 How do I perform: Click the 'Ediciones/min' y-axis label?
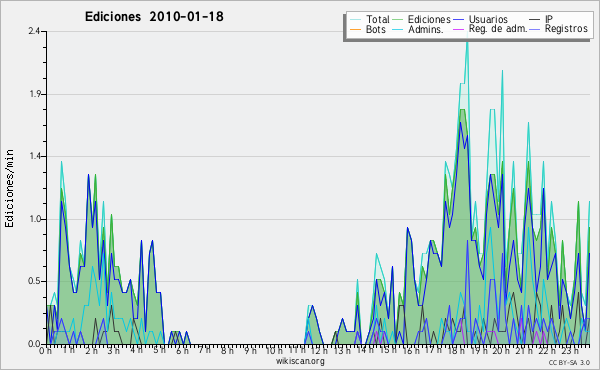click(9, 188)
